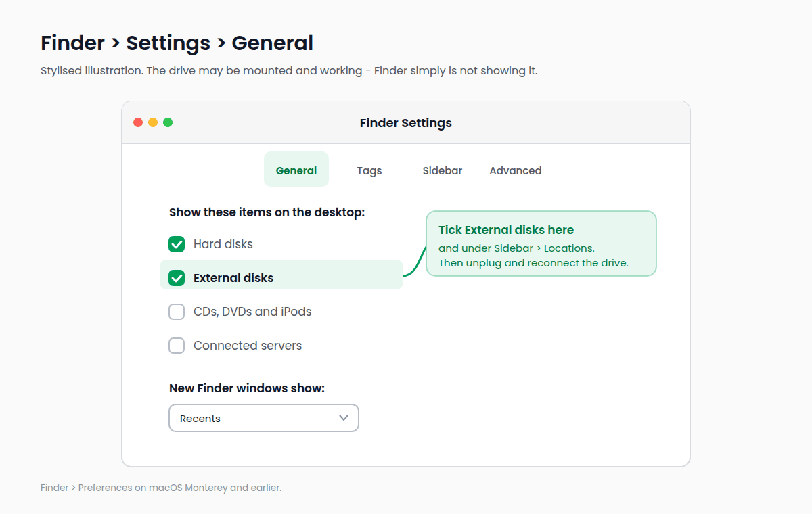Switch to the General tab

[296, 169]
